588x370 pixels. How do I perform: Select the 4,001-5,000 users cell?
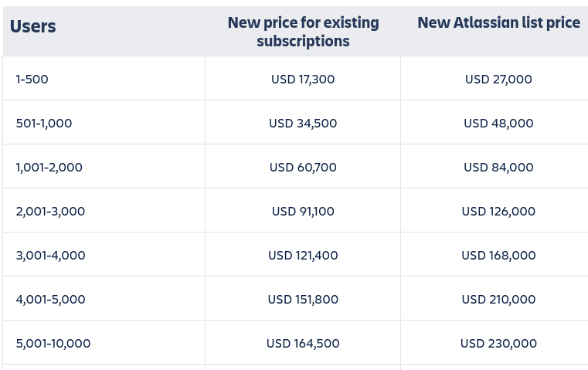[51, 299]
